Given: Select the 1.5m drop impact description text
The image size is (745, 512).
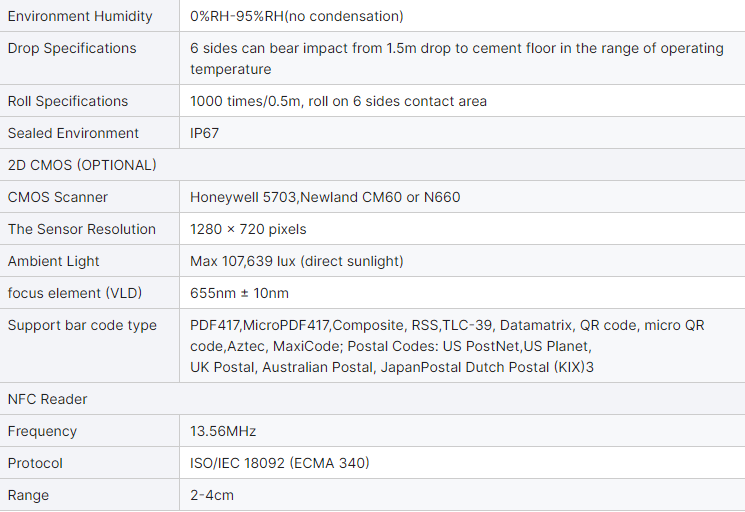Looking at the screenshot, I should 456,58.
